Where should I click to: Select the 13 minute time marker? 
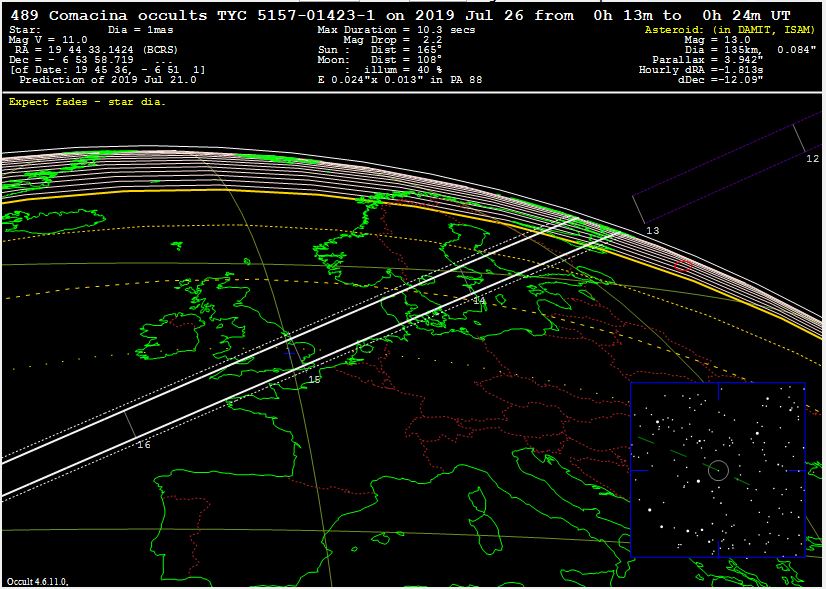(x=652, y=231)
